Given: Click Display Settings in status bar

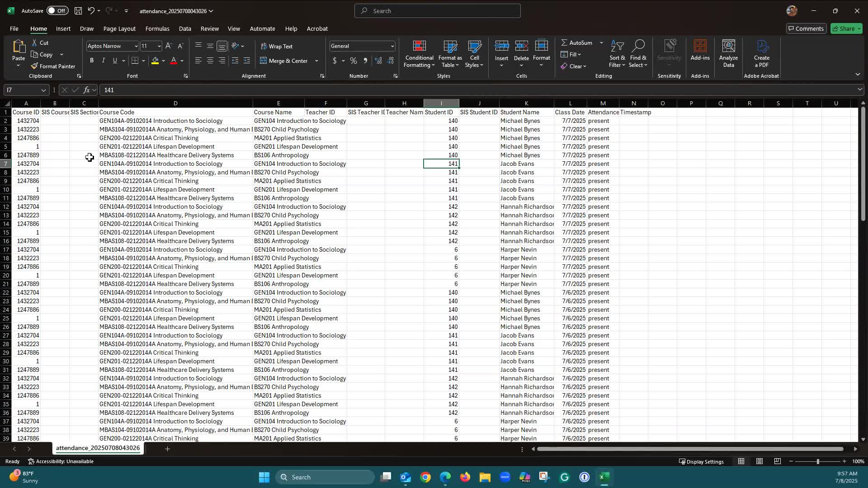Looking at the screenshot, I should (701, 461).
